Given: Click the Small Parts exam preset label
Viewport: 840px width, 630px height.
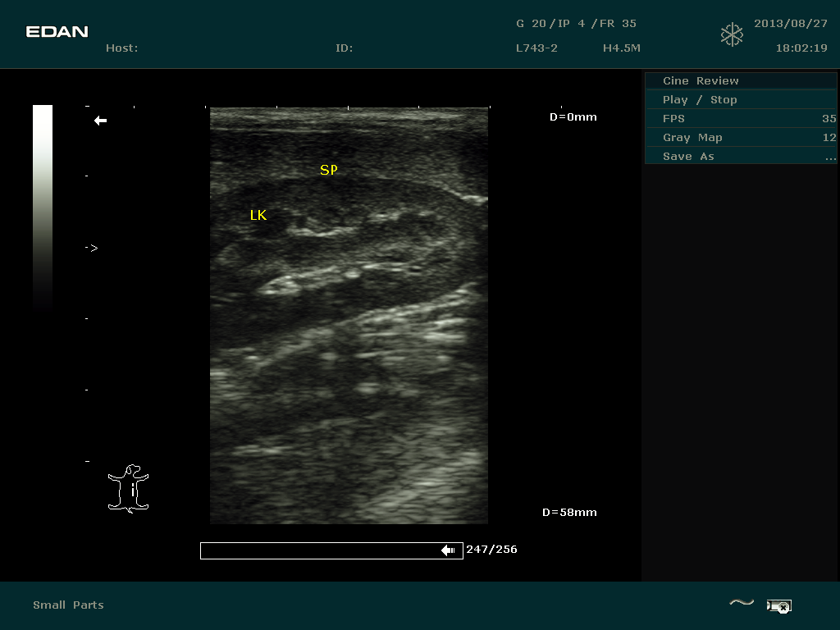Looking at the screenshot, I should [x=68, y=605].
